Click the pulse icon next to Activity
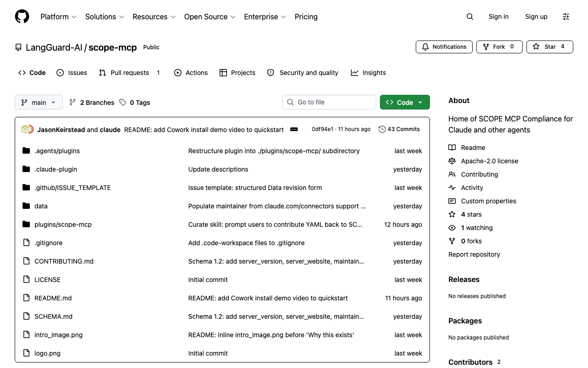Viewport: 588px width, 368px height. 452,188
